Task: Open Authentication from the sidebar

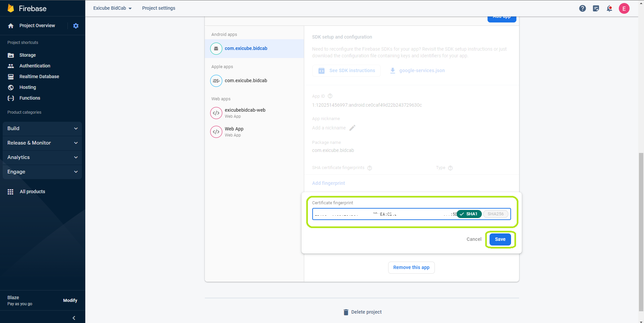Action: click(35, 66)
